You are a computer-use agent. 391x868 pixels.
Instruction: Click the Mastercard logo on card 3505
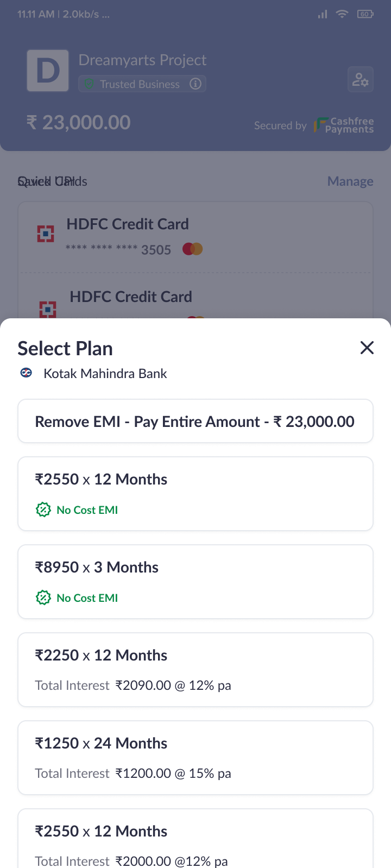193,249
